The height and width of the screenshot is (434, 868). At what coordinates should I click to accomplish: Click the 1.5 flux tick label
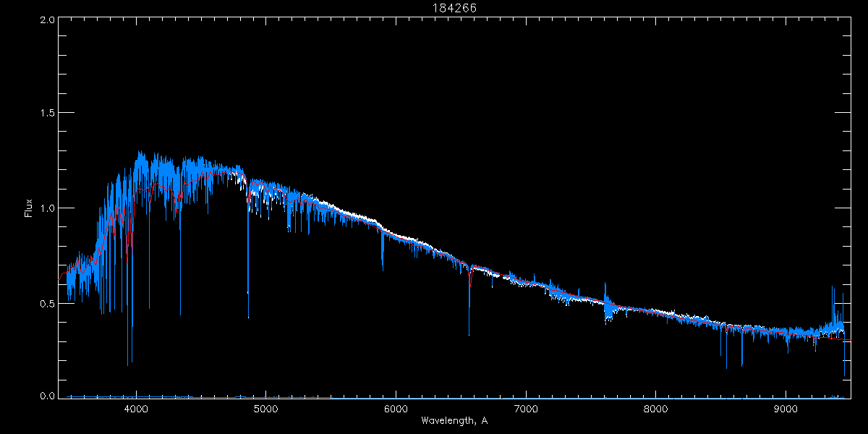pos(47,113)
